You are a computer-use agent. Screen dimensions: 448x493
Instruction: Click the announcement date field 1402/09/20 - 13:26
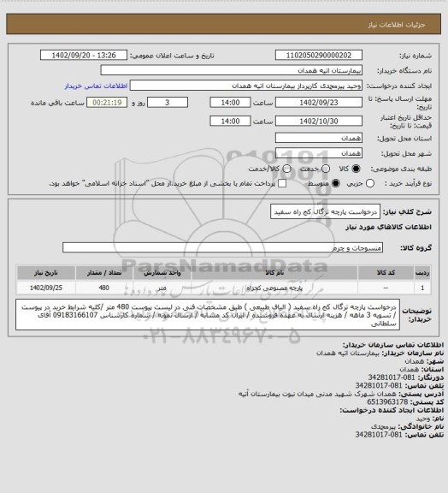(84, 55)
